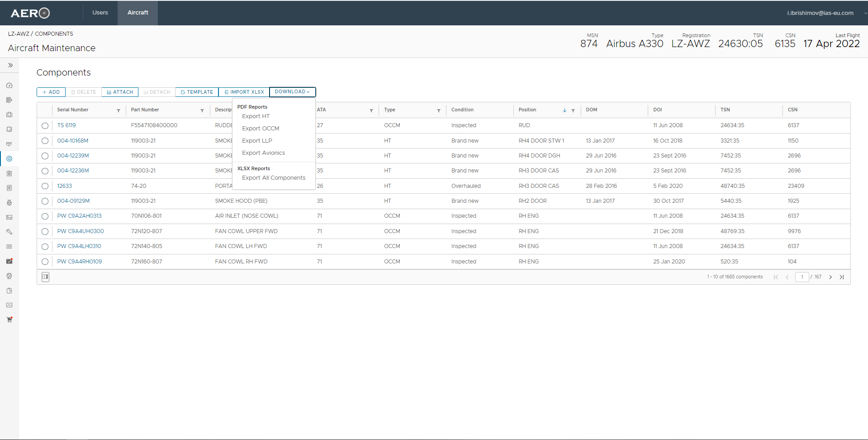Open the Users tab in header
This screenshot has height=440, width=868.
coord(100,13)
